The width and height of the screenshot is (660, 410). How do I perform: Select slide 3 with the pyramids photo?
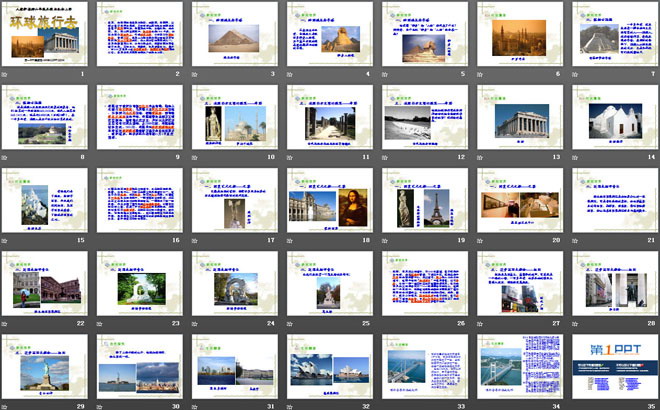[x=235, y=34]
